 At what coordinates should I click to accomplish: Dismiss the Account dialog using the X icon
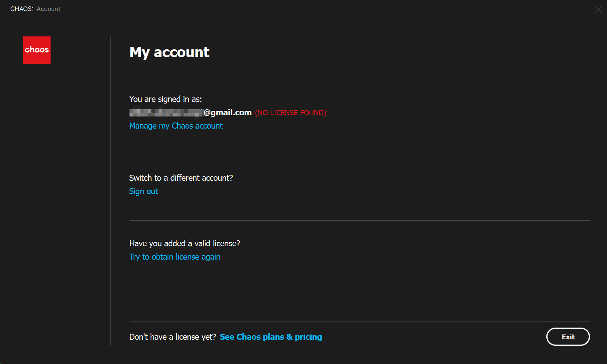click(598, 10)
